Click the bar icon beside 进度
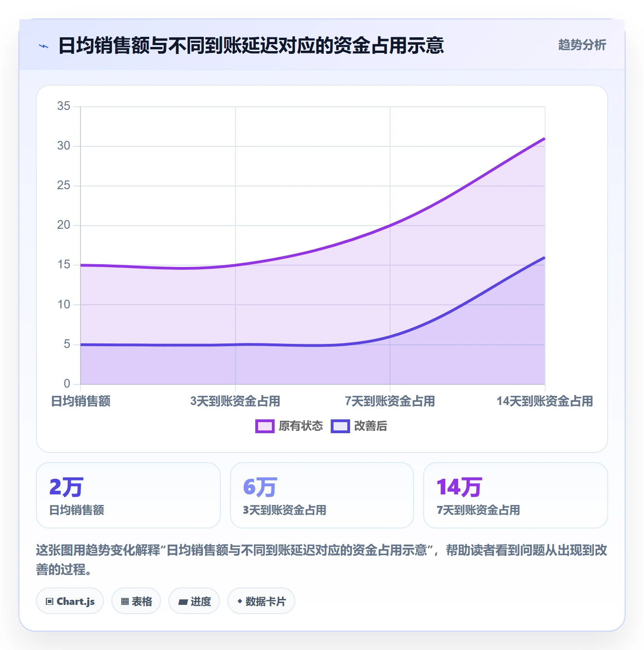Screen dimensions: 644x650 183,602
